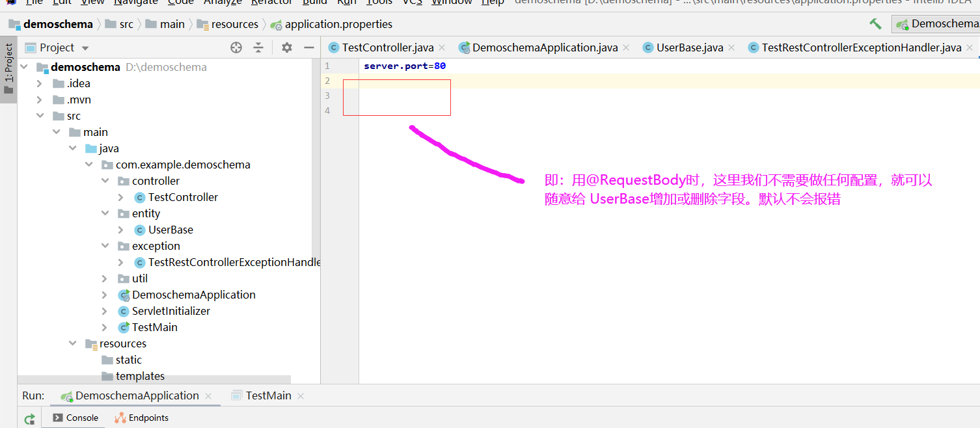Switch to the DemoschemaApplication.java editor tab
The height and width of the screenshot is (428, 980).
point(543,47)
